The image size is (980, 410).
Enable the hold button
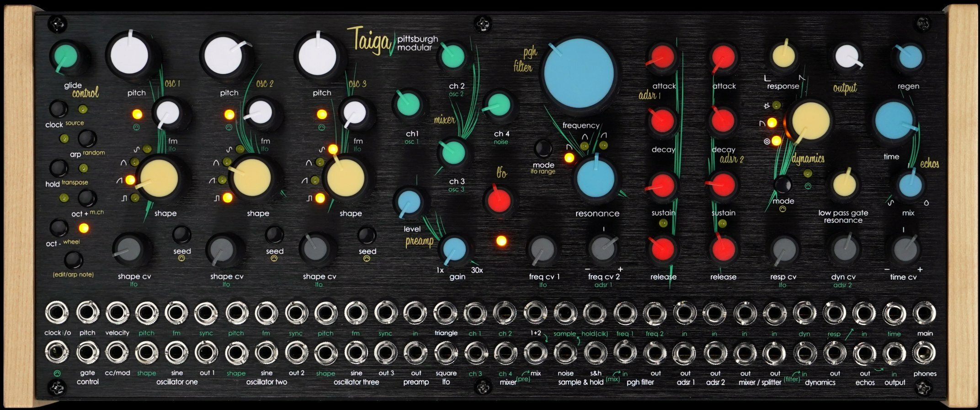59,168
